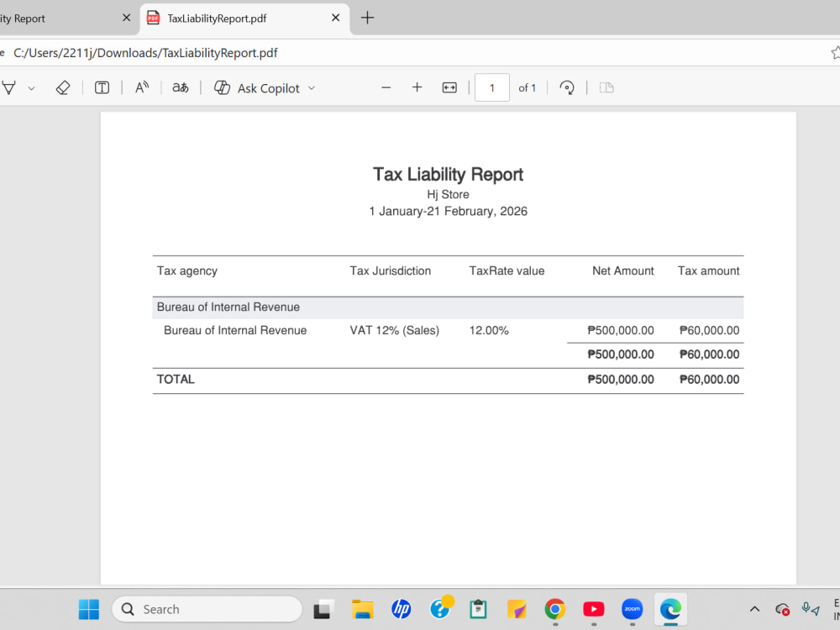Viewport: 840px width, 630px height.
Task: Click the address bar file path
Action: [x=145, y=53]
